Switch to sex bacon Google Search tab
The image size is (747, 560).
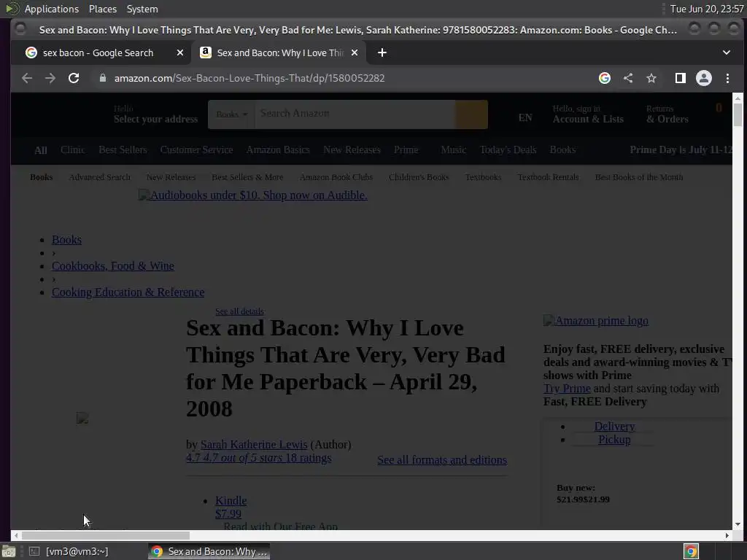pos(98,52)
